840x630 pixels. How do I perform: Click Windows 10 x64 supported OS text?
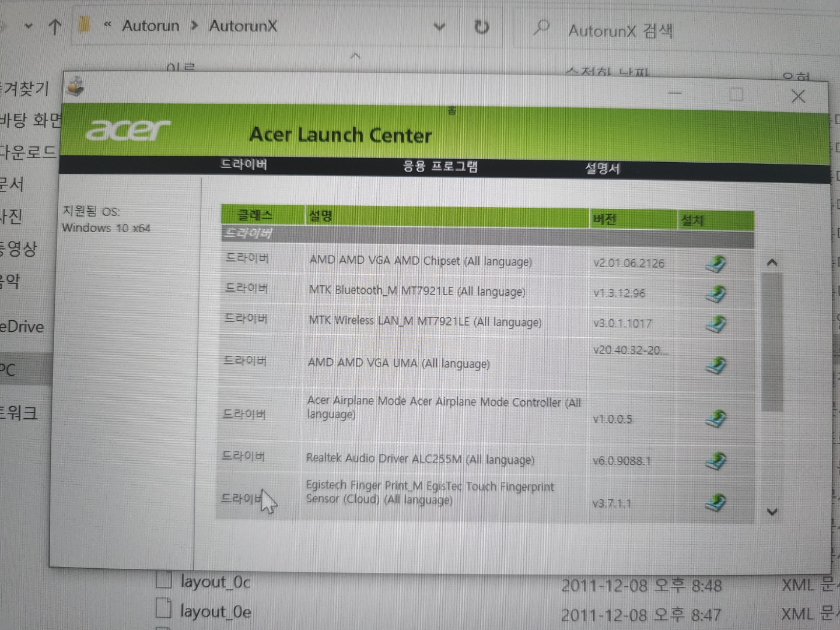106,228
